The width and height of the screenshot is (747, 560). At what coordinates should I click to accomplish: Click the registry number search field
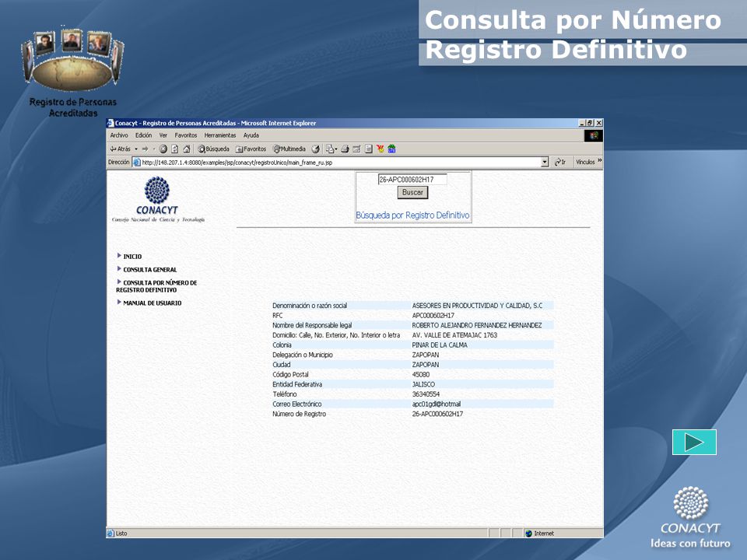[412, 180]
